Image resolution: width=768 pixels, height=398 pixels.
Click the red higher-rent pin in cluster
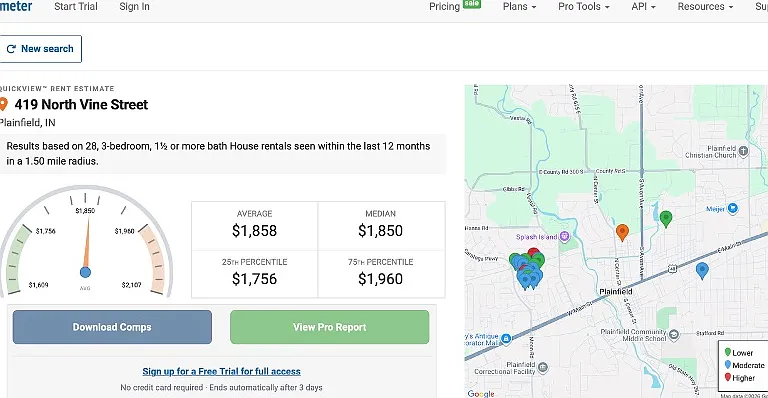[533, 254]
